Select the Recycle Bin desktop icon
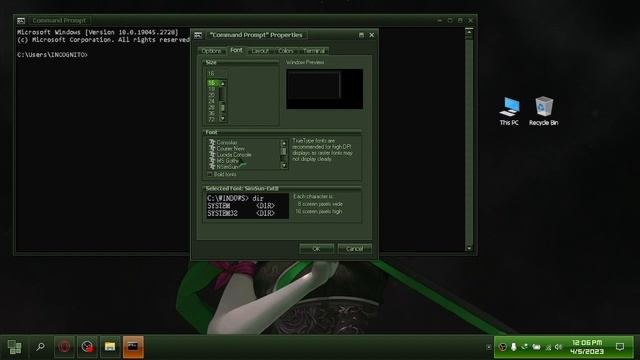The width and height of the screenshot is (640, 360). click(543, 111)
